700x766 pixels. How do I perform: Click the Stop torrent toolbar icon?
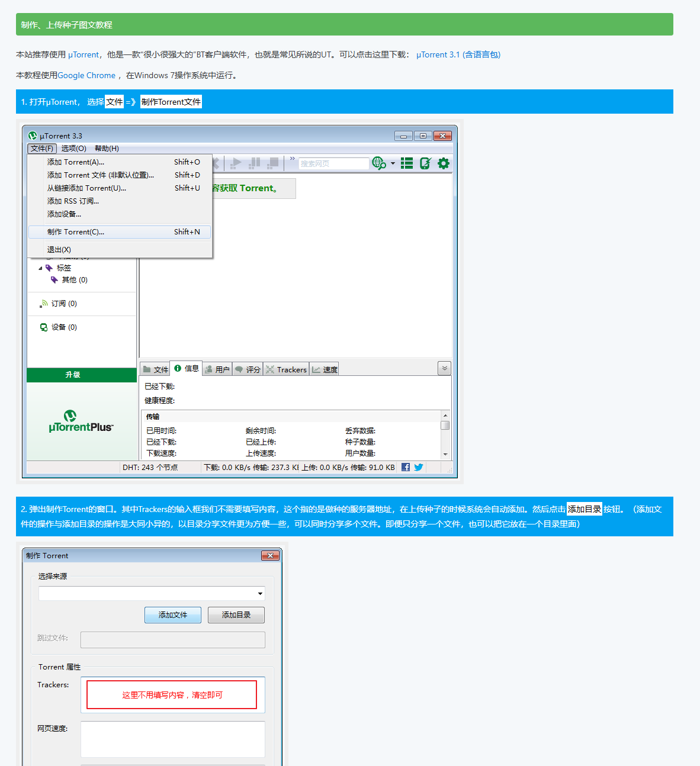click(273, 163)
